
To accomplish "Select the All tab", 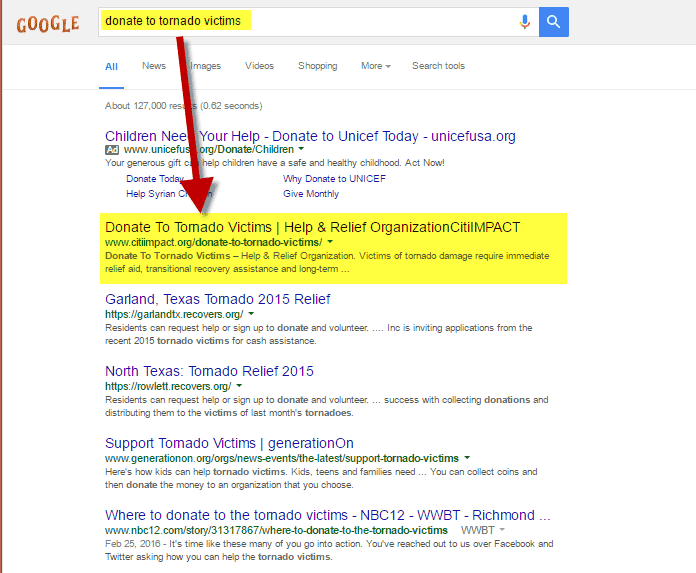I will click(x=111, y=67).
